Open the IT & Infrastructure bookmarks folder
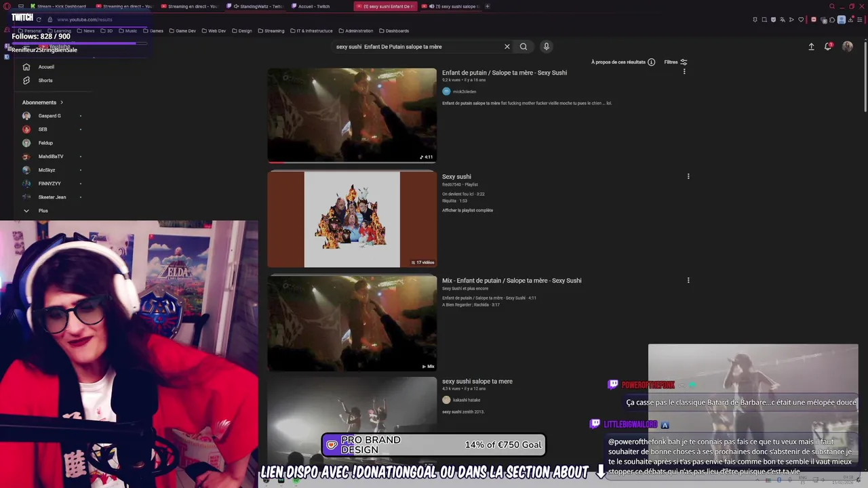Screen dimensions: 868x488 [x=312, y=30]
